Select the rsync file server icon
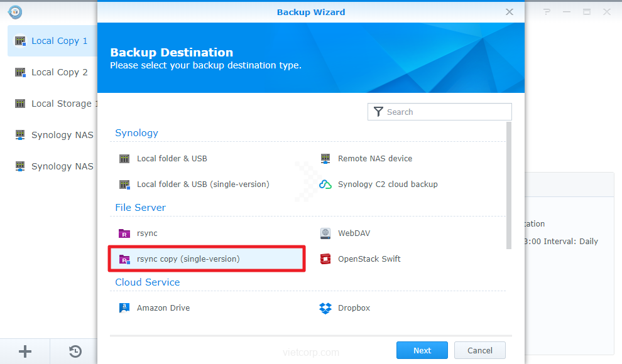The height and width of the screenshot is (364, 622). click(124, 233)
